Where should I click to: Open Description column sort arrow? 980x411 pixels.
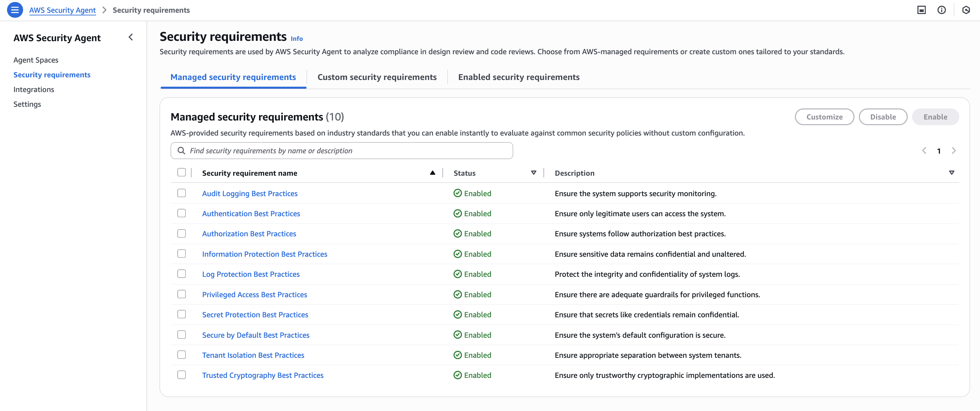point(951,173)
